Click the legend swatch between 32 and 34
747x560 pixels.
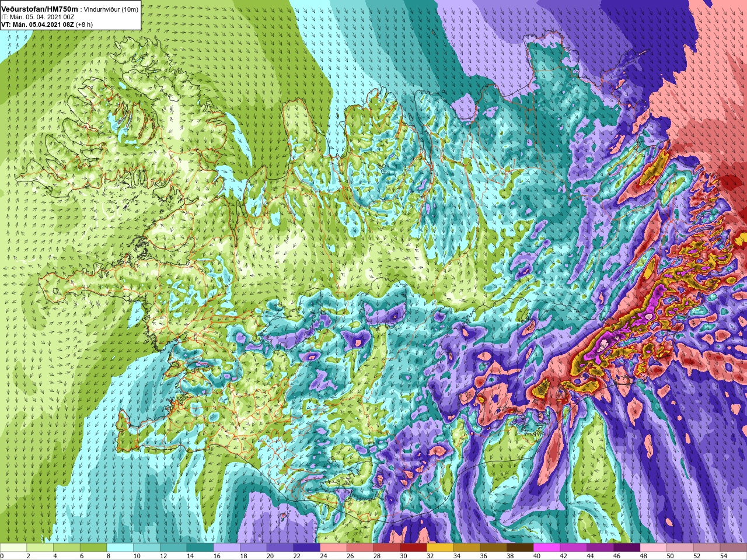[x=440, y=548]
